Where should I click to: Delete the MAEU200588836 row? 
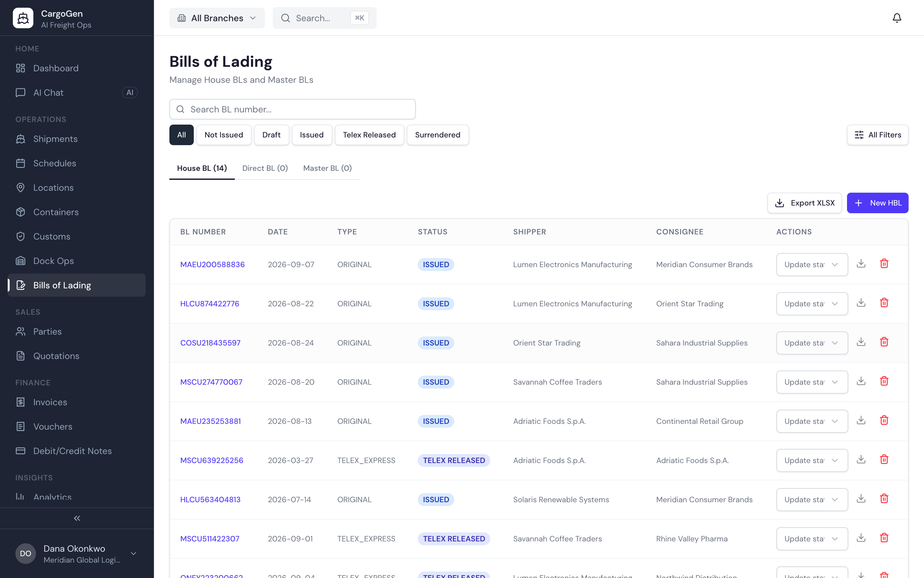click(884, 264)
